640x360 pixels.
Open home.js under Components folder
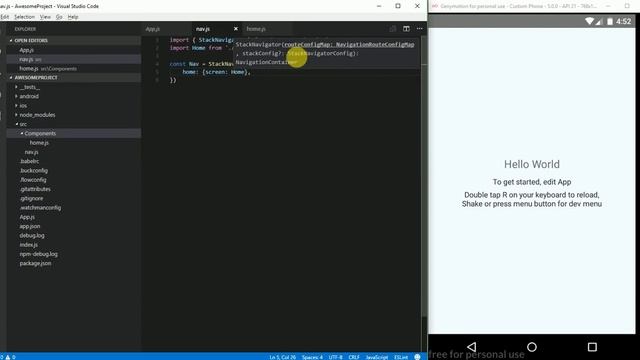(x=39, y=143)
